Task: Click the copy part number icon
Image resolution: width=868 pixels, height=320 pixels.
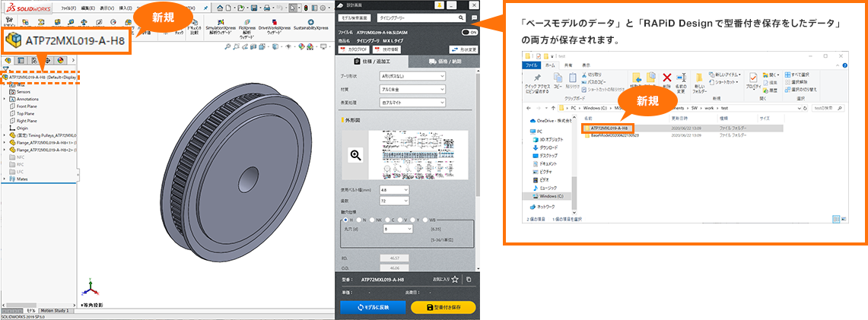Action: 469,280
